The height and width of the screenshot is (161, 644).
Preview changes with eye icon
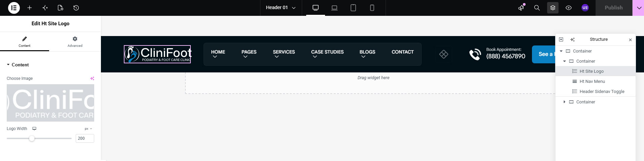tap(569, 8)
